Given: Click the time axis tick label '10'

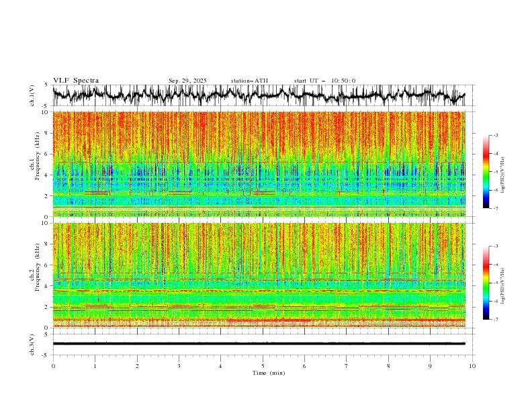Looking at the screenshot, I should click(472, 366).
